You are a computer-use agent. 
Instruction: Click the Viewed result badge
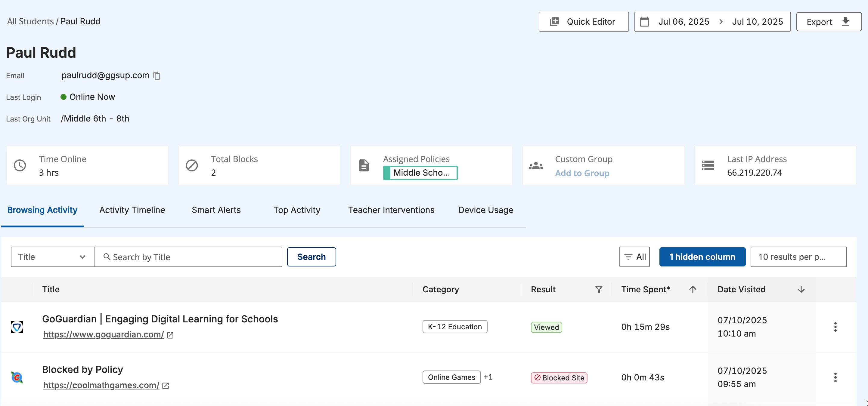[x=546, y=327]
